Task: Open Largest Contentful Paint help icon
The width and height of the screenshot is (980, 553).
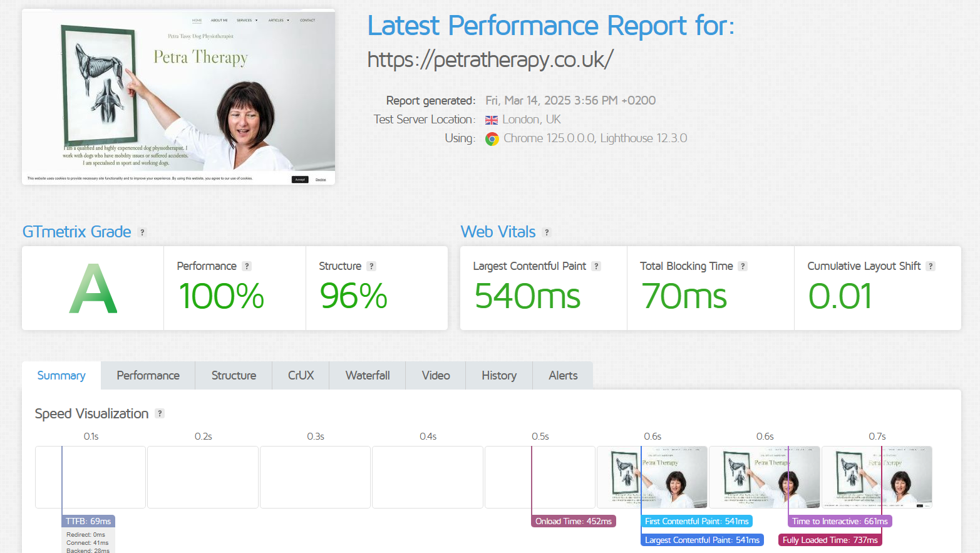Action: point(596,266)
